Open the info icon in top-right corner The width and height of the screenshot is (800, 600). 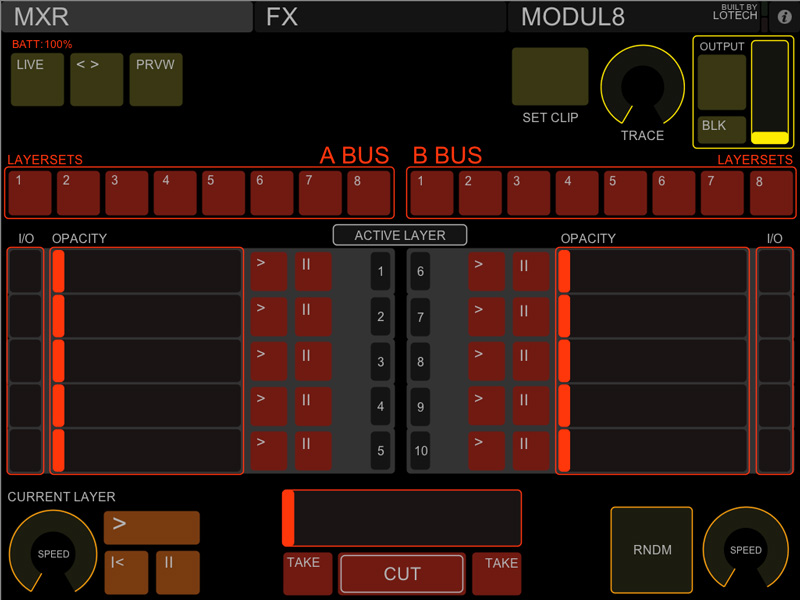pos(784,17)
